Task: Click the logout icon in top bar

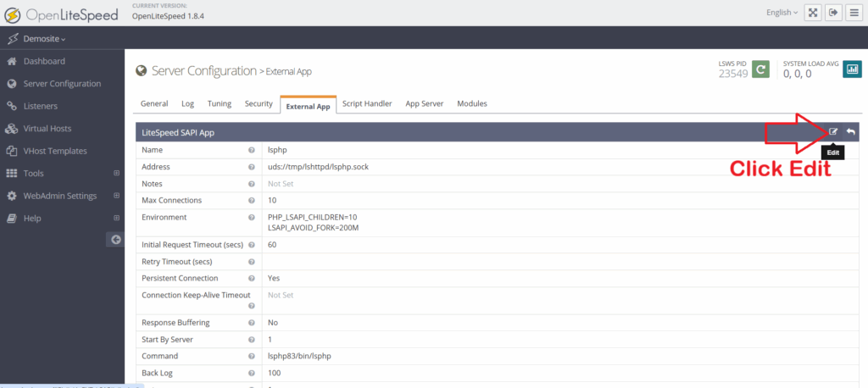Action: (833, 13)
